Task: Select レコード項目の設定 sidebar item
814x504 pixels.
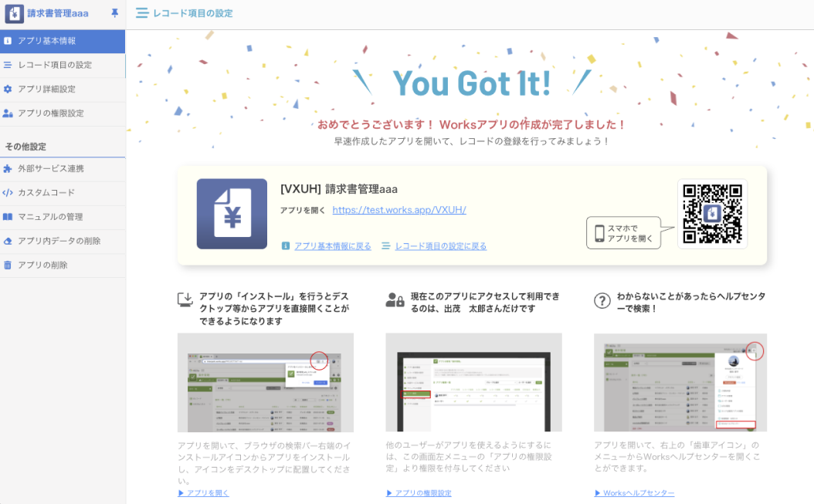Action: 63,65
